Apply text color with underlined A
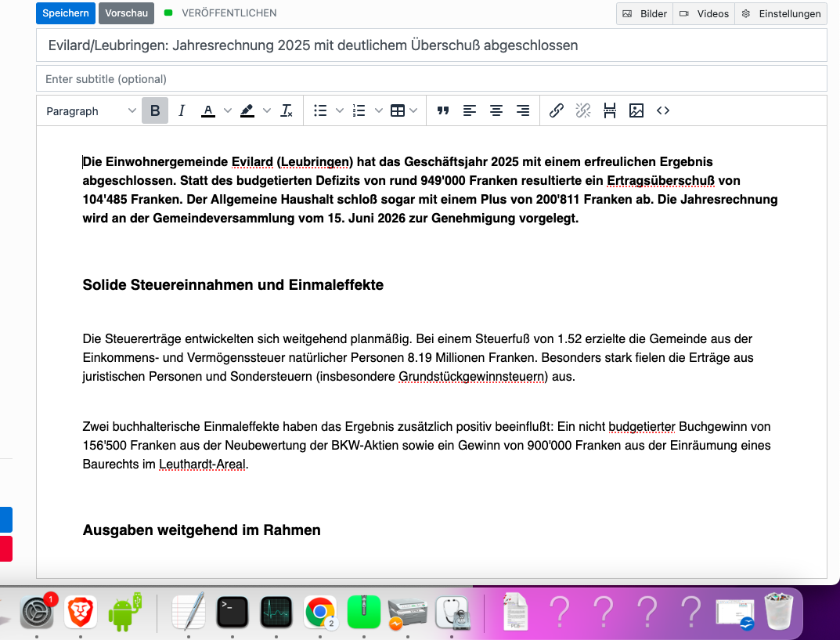 tap(208, 110)
